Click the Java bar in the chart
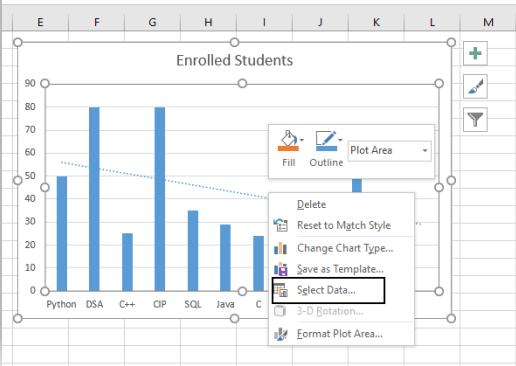 point(225,258)
